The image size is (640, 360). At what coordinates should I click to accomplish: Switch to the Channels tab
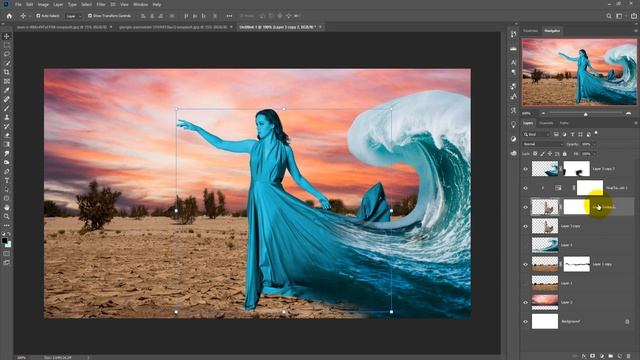(546, 123)
